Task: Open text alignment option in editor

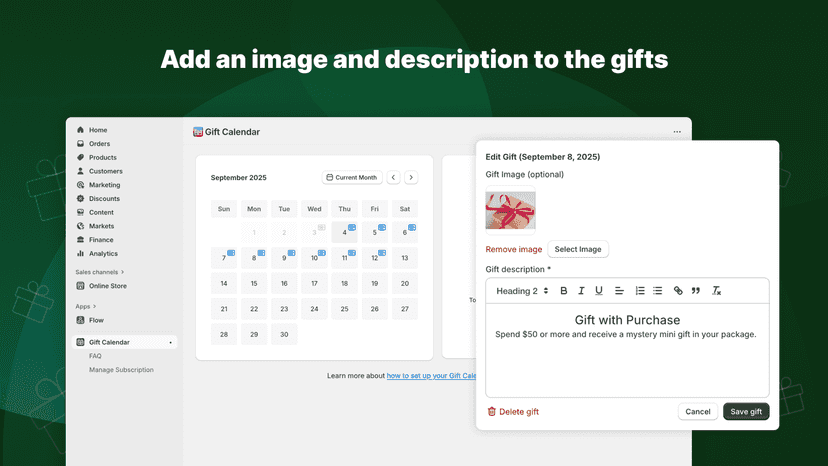Action: (619, 291)
